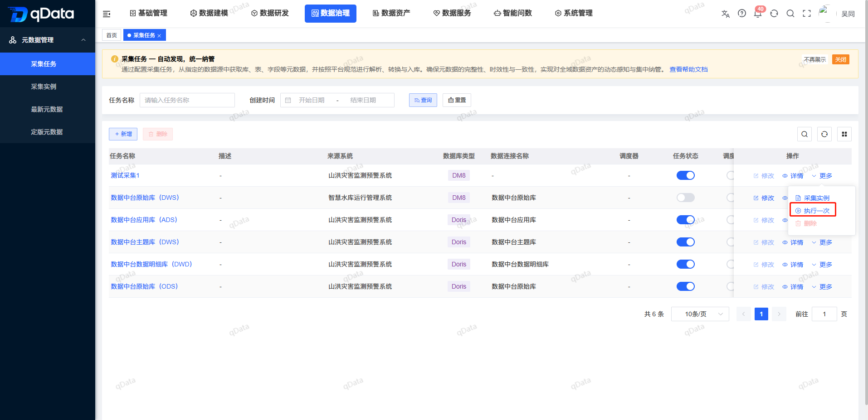
Task: Choose 删除 in the 更多 popup menu
Action: point(806,223)
